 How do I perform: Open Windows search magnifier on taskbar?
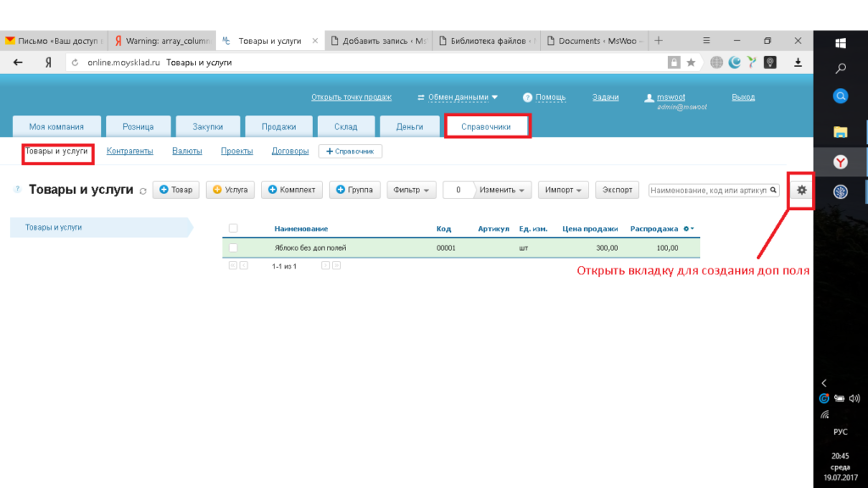point(840,68)
